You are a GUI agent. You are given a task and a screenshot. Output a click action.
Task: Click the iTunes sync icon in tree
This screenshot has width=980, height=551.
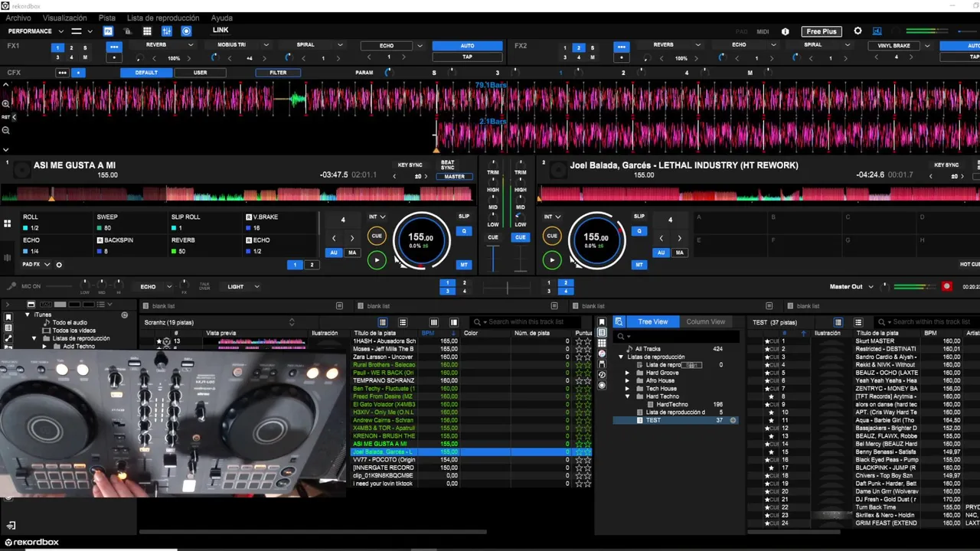tap(125, 315)
